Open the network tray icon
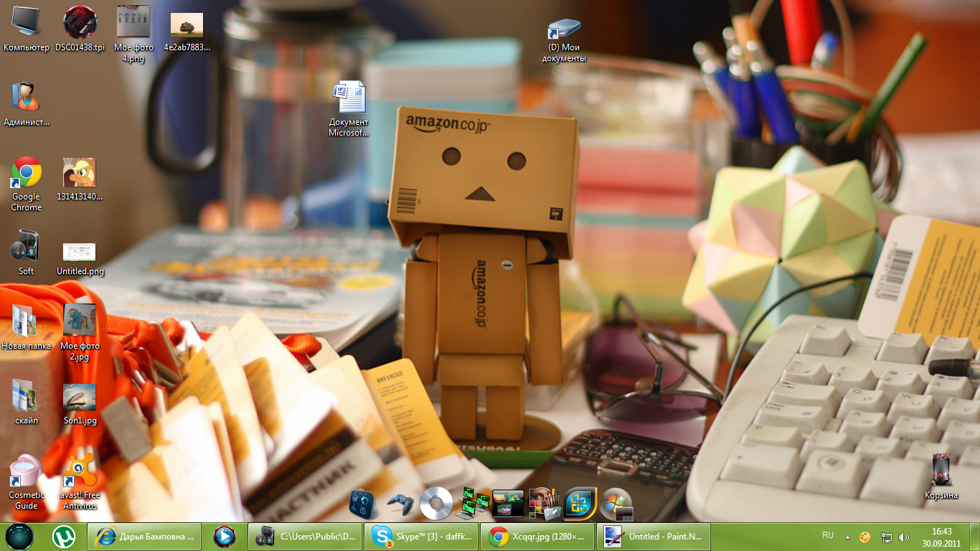The width and height of the screenshot is (980, 551). tap(887, 537)
